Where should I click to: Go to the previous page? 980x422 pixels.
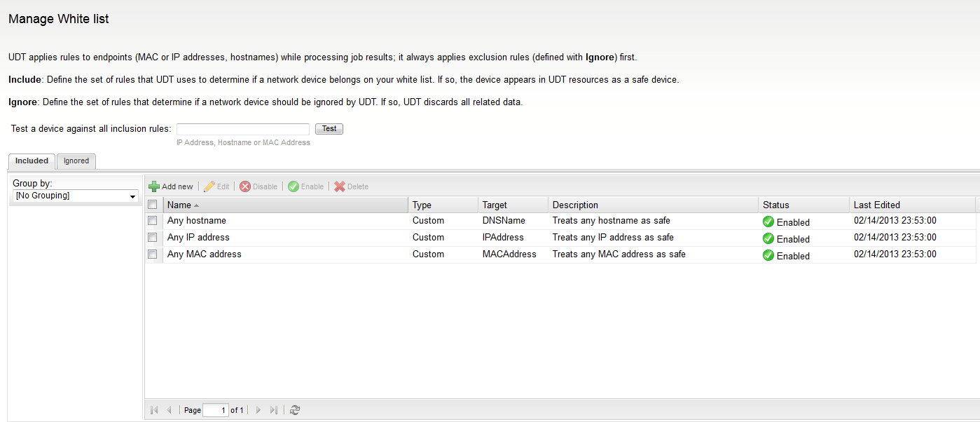tap(169, 409)
